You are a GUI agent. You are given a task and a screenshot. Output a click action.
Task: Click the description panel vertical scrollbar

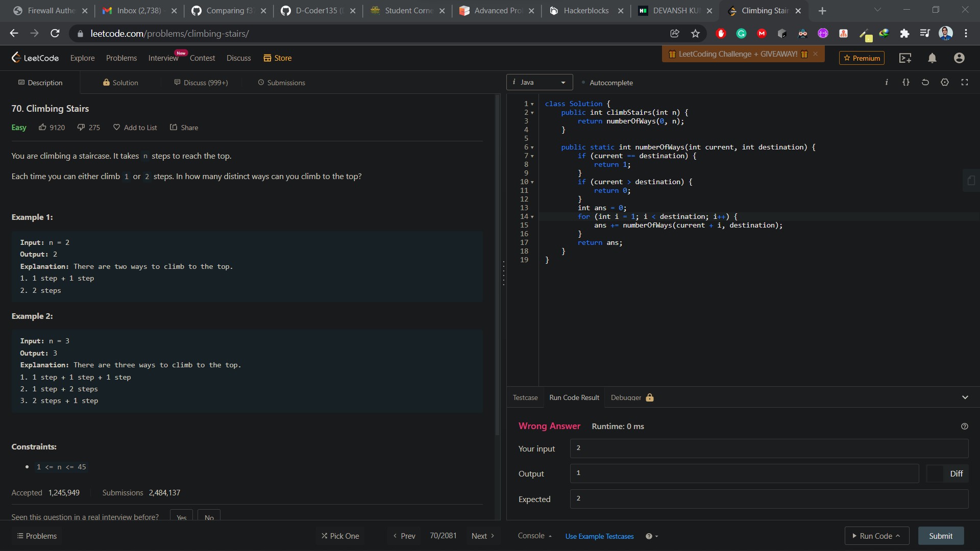(x=498, y=265)
